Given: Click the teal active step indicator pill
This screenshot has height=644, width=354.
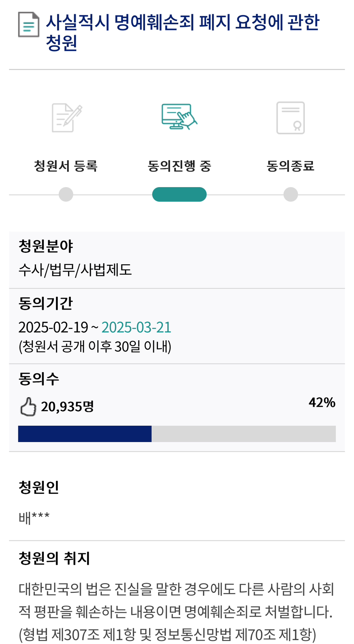Looking at the screenshot, I should point(179,194).
